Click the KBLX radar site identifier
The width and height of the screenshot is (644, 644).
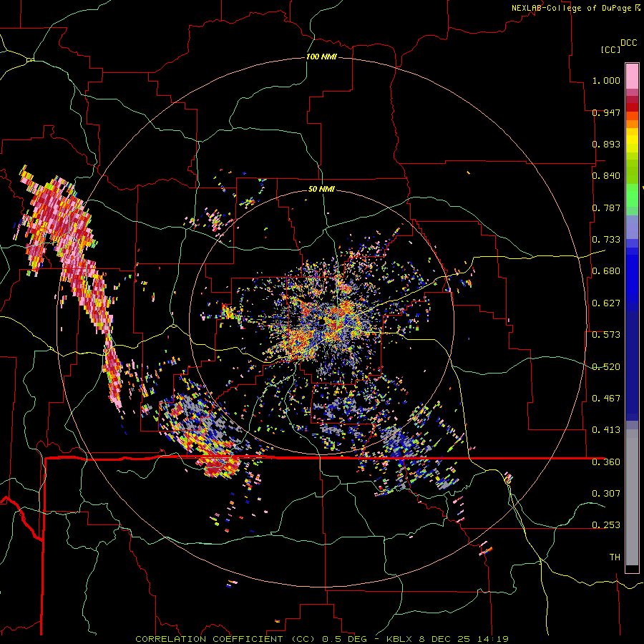[x=400, y=639]
